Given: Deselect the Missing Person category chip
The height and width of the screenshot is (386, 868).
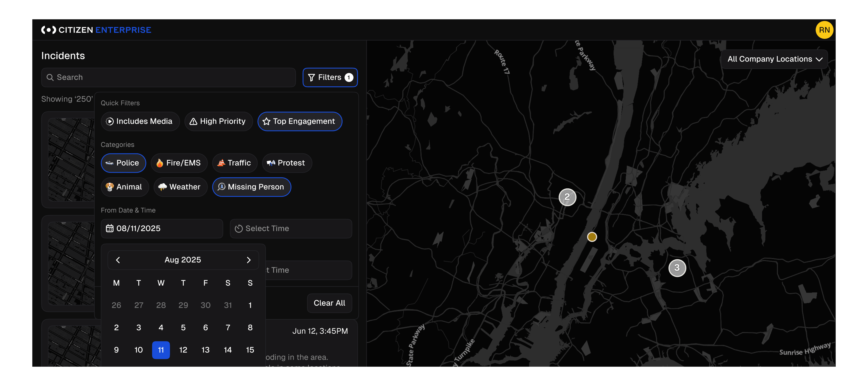Looking at the screenshot, I should tap(251, 187).
